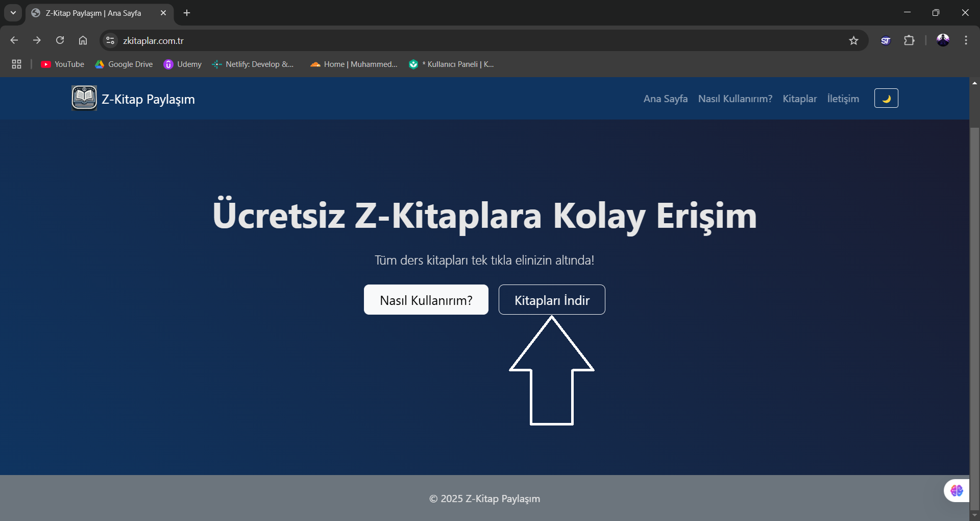The image size is (980, 521).
Task: Open the YouTube bookmark
Action: click(x=63, y=64)
